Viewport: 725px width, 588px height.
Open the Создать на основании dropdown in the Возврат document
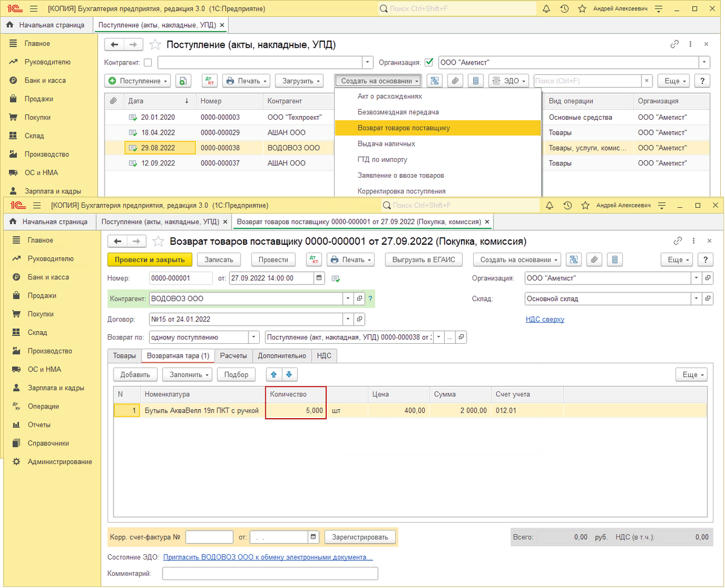517,259
